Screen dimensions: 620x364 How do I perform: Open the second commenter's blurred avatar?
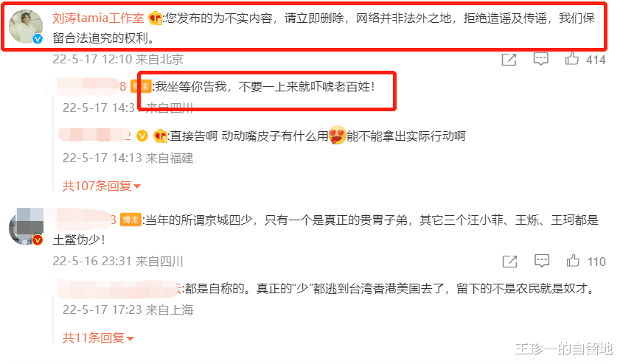(x=26, y=227)
